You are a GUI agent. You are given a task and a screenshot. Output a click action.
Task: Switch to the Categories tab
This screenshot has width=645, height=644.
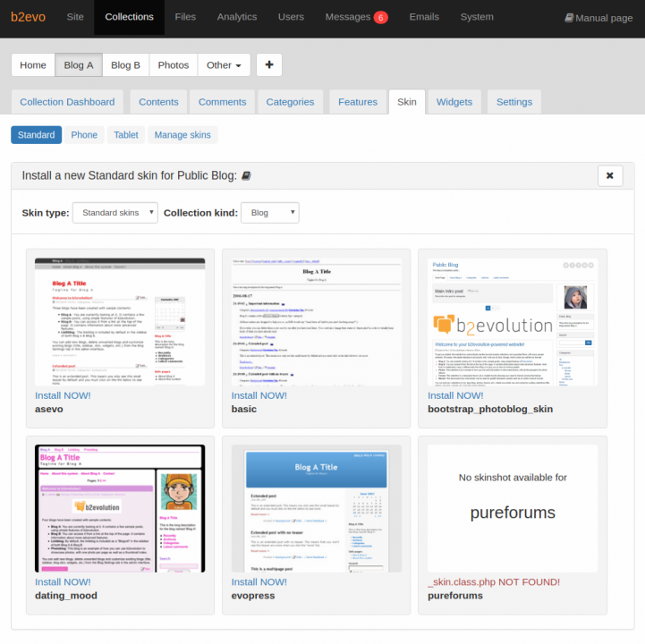(x=290, y=102)
